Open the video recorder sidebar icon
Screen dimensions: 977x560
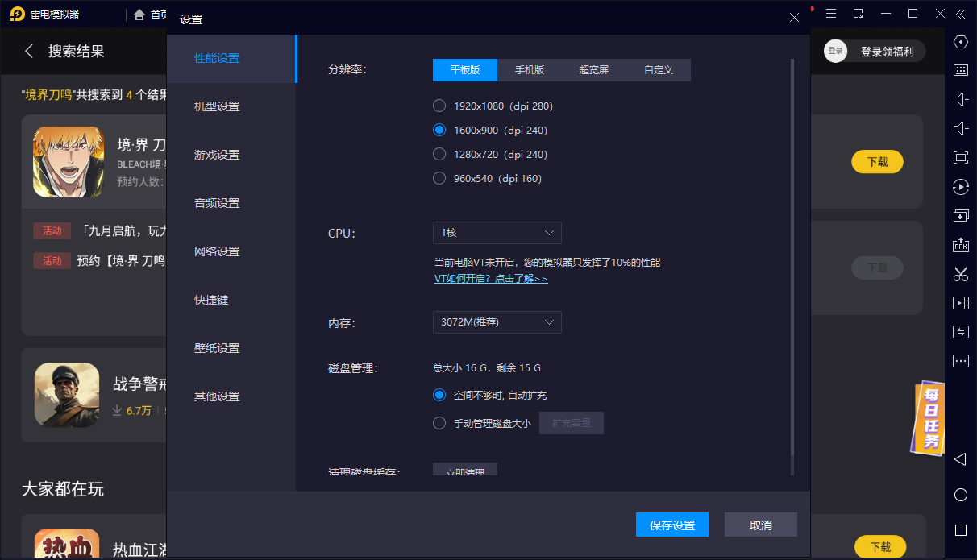(960, 303)
